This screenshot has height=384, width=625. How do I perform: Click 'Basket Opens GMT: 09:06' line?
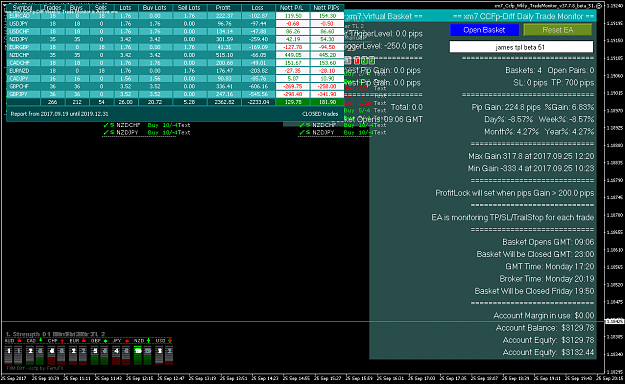[x=548, y=242]
